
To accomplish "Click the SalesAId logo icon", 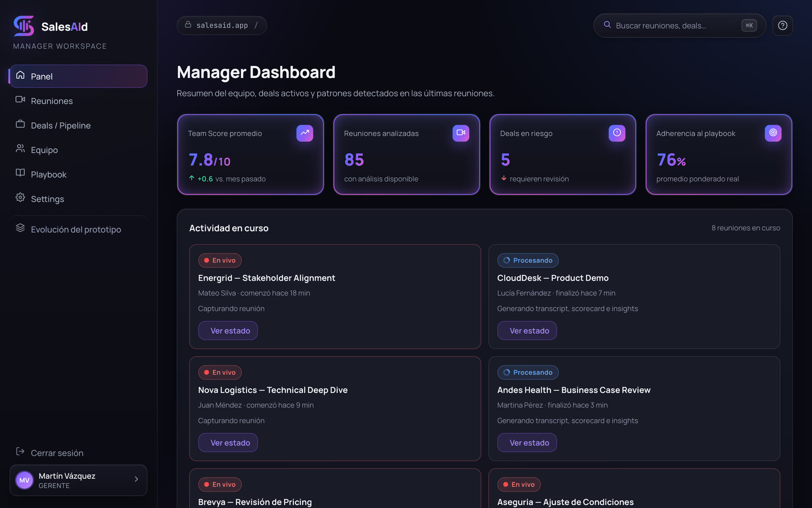I will point(24,26).
